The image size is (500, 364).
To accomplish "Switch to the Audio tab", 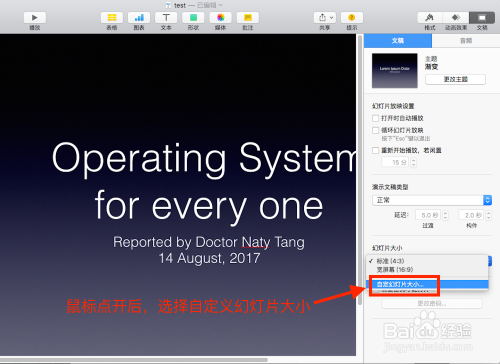I will (x=466, y=41).
